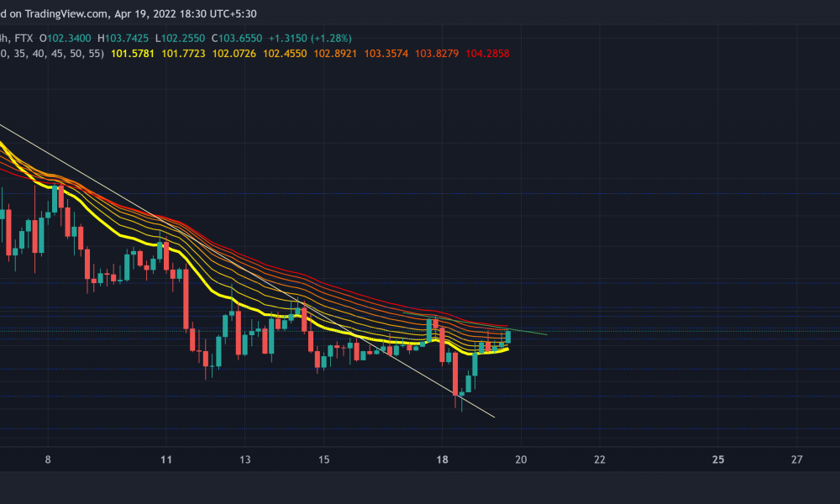Click the +1.3150 (+1.28%) change value
The width and height of the screenshot is (840, 504).
click(310, 39)
